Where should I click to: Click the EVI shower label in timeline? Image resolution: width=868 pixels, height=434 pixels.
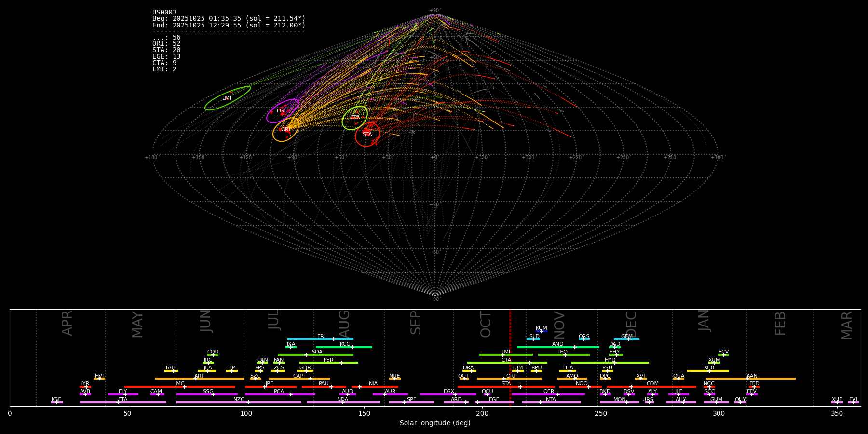tap(853, 400)
